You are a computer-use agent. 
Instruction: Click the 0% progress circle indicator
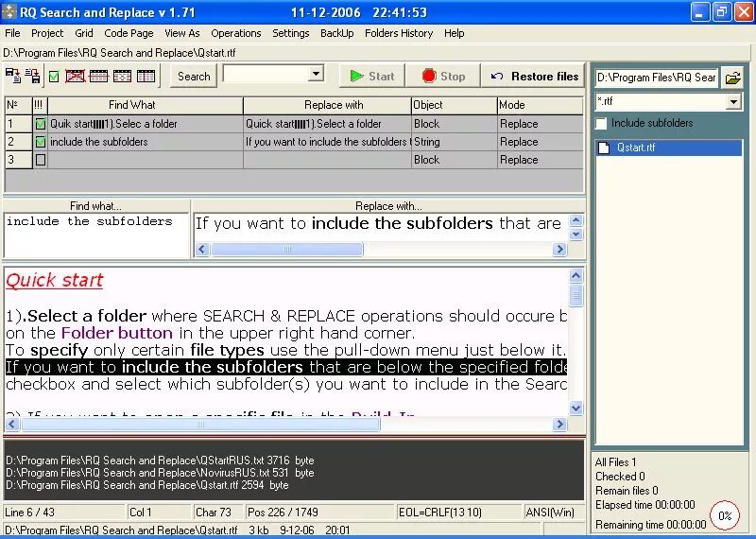coord(725,516)
